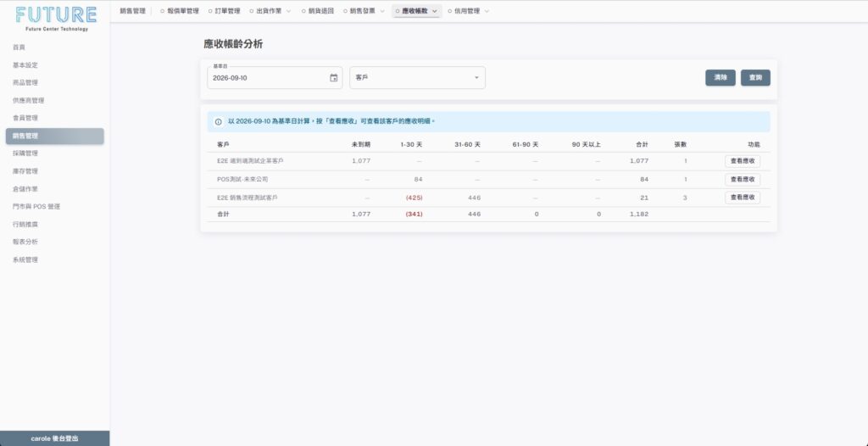Click 查看應收 for E2E 端到端測試企業客戶
Viewport: 868px width, 446px height.
tap(743, 161)
